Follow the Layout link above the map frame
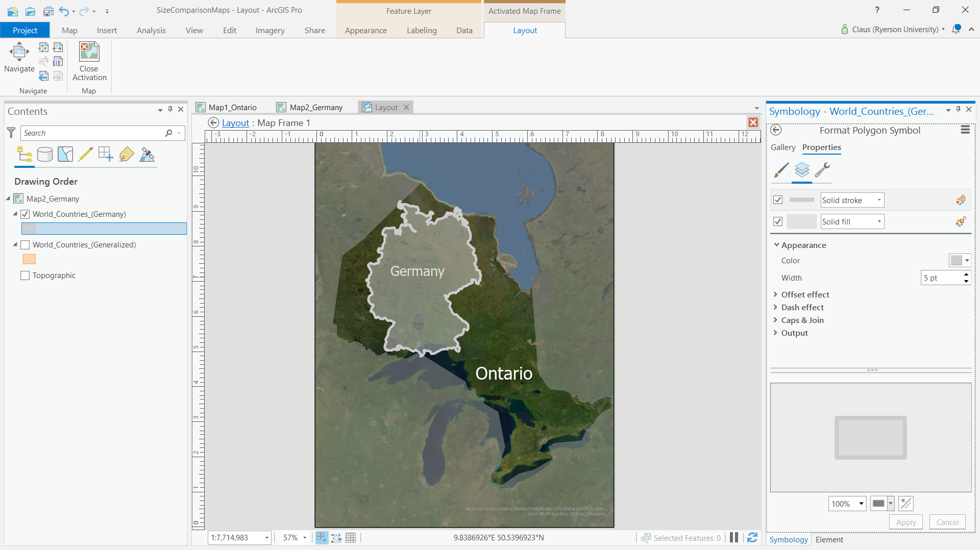This screenshot has width=980, height=550. pyautogui.click(x=235, y=122)
